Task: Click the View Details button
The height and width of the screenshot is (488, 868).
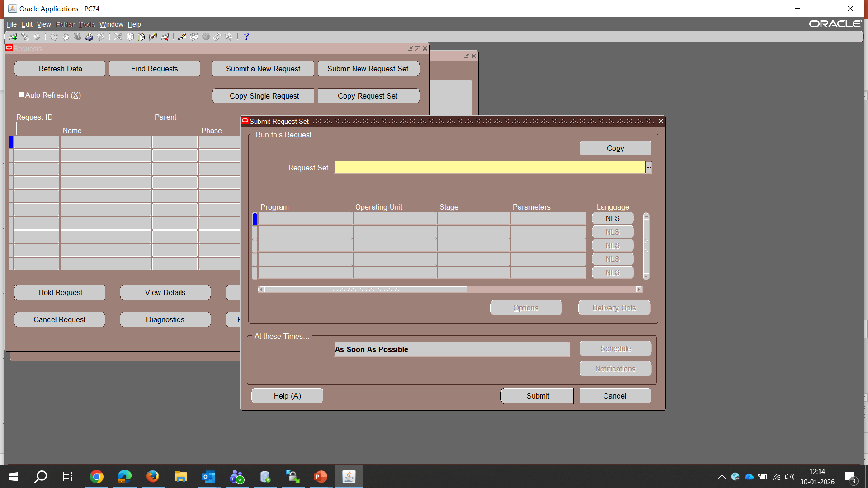Action: coord(165,292)
